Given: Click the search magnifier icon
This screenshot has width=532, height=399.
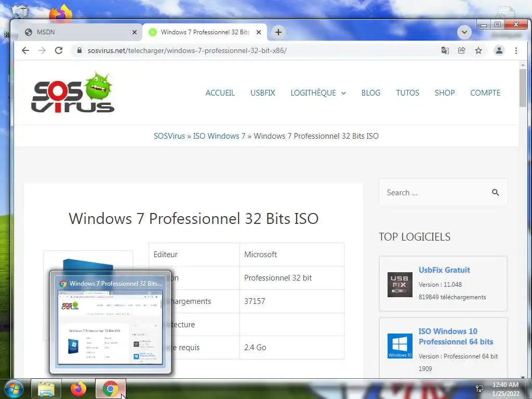Looking at the screenshot, I should tap(495, 192).
